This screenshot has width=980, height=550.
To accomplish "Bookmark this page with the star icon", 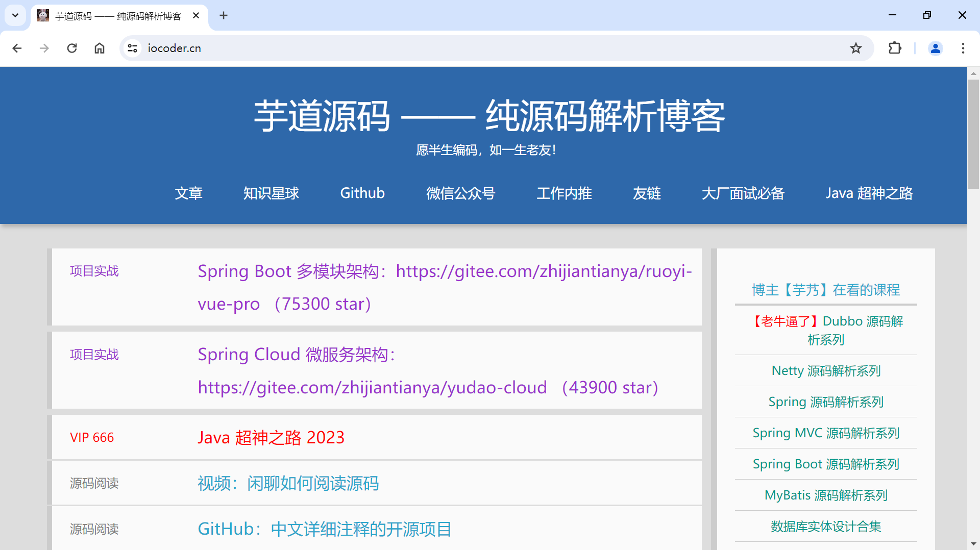I will point(856,48).
